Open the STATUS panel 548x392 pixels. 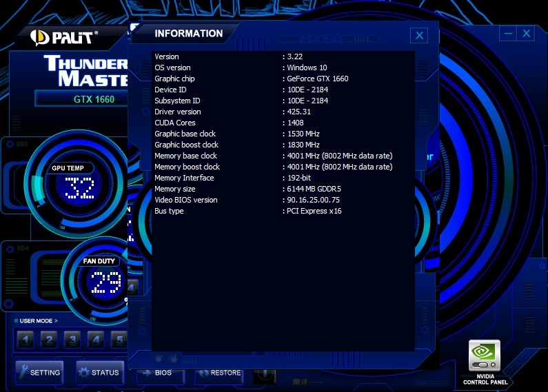point(100,373)
